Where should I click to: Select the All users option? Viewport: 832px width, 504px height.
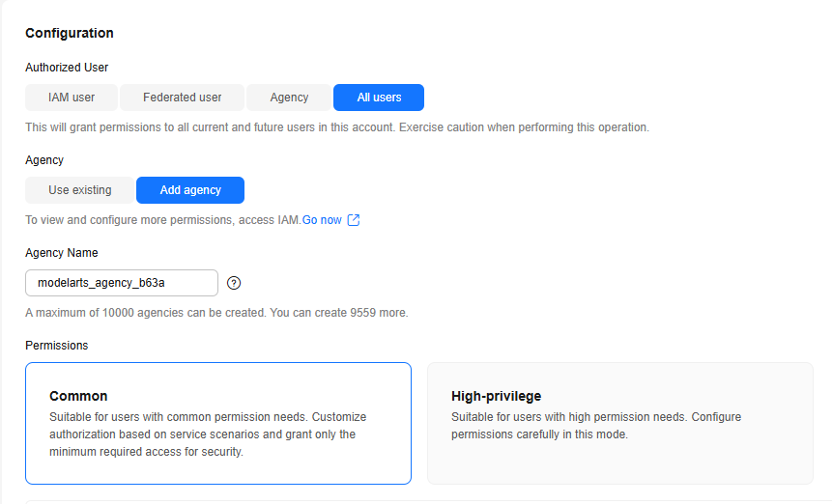[x=379, y=98]
